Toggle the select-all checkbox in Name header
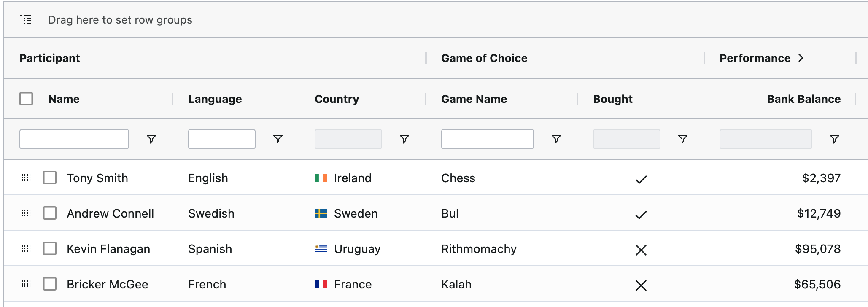The height and width of the screenshot is (307, 868). pyautogui.click(x=26, y=99)
